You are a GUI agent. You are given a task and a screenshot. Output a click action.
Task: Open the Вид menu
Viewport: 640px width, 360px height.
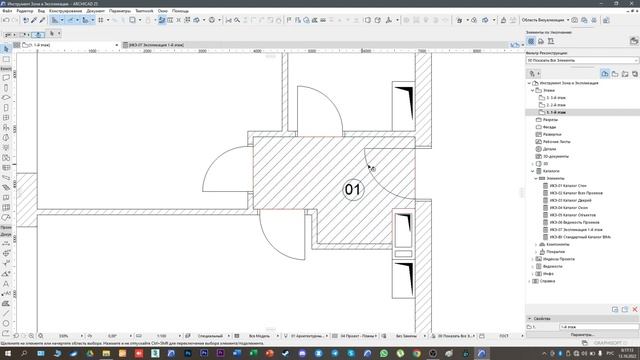[41, 11]
